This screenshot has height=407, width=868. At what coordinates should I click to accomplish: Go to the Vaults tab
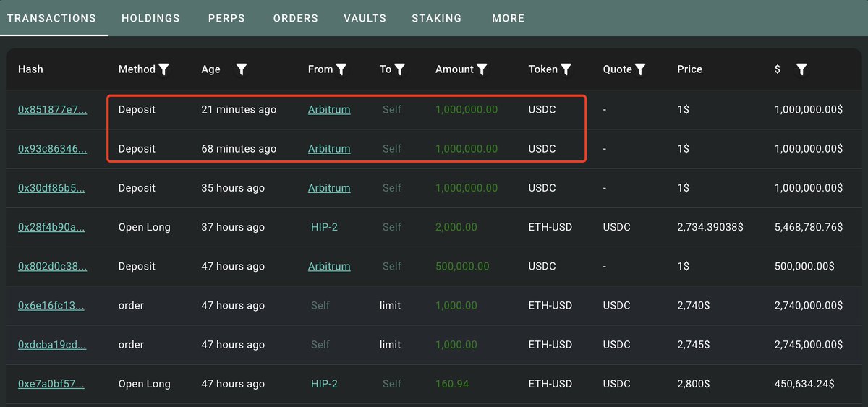(x=365, y=18)
